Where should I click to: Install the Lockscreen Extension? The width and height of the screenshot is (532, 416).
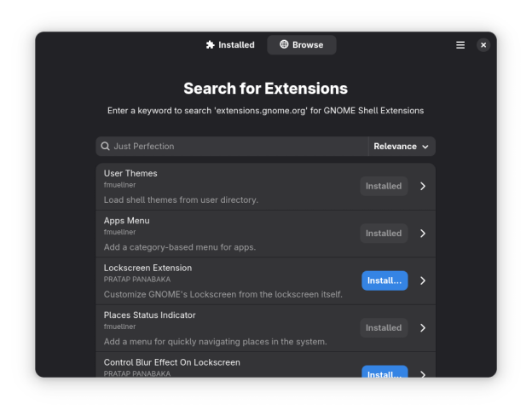point(385,280)
